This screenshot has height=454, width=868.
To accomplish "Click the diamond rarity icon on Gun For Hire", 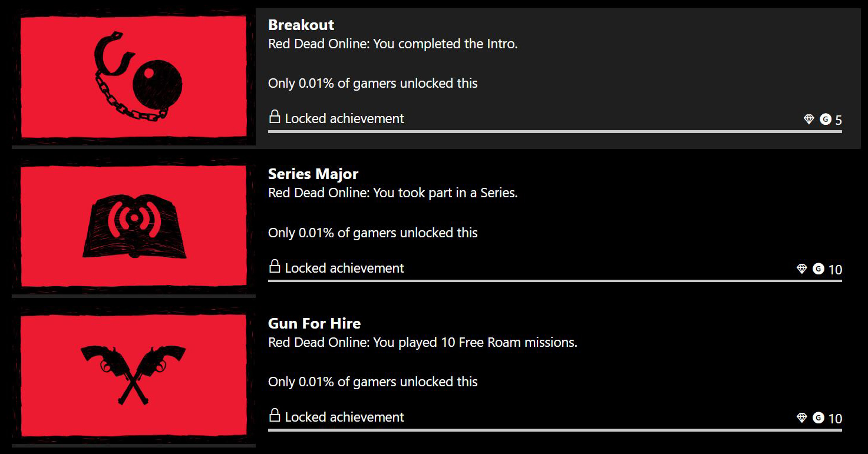I will coord(802,418).
